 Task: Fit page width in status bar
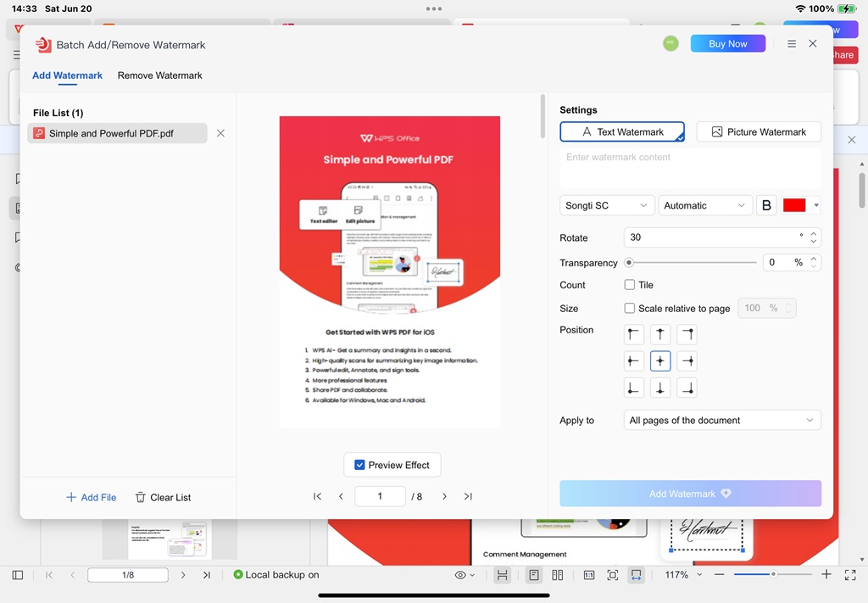coord(637,575)
